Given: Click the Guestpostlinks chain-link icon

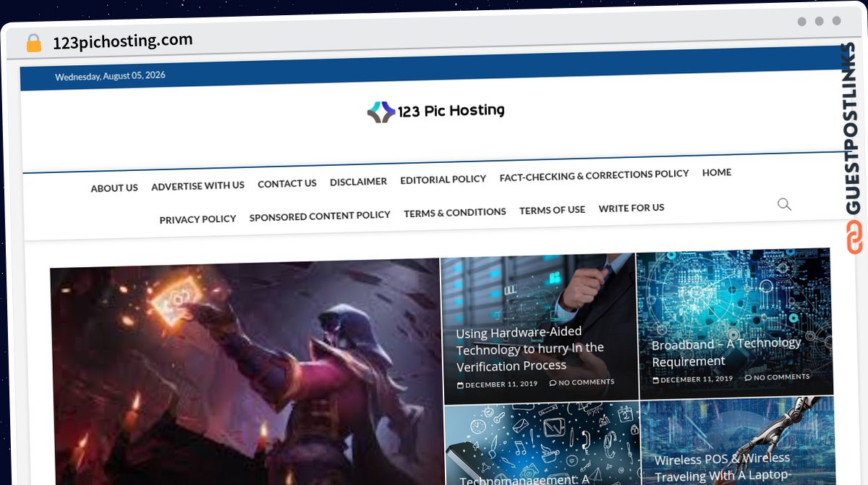Looking at the screenshot, I should (854, 237).
